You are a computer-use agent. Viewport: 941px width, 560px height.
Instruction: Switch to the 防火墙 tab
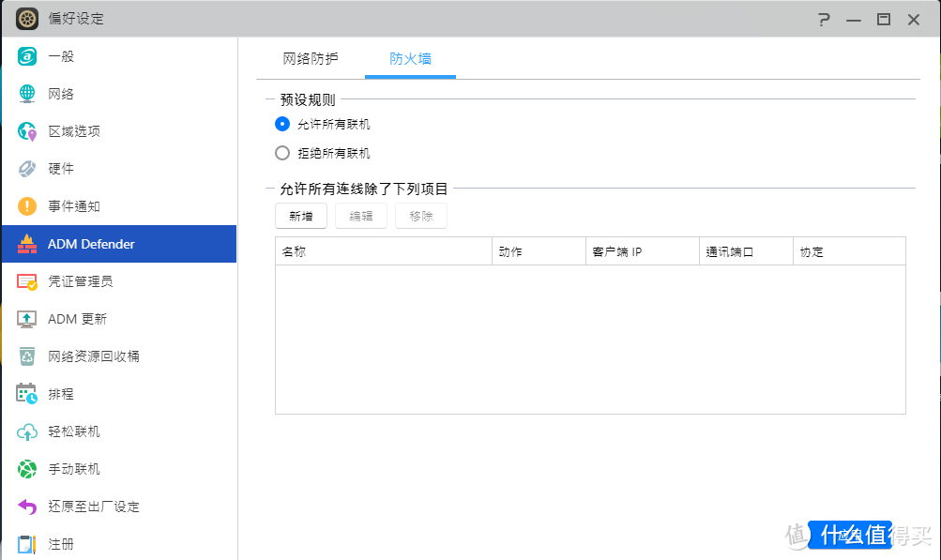pyautogui.click(x=411, y=59)
